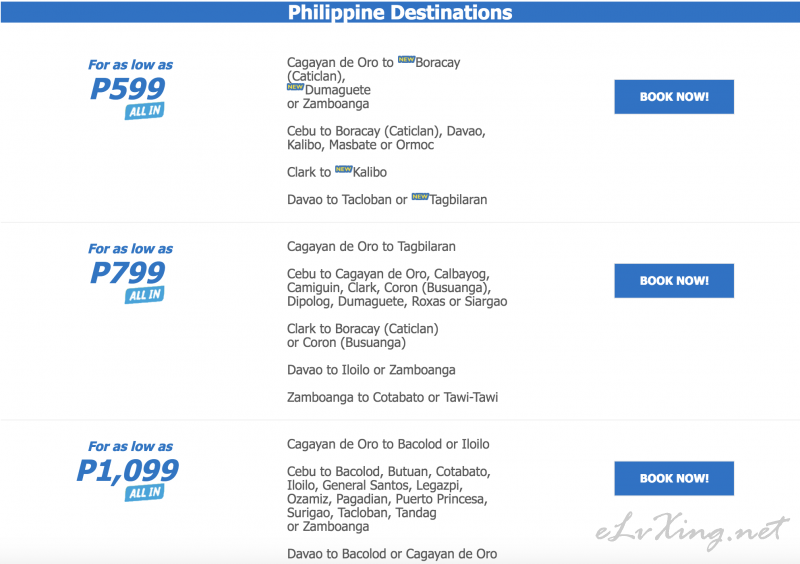Click the ALL IN badge under P599
The width and height of the screenshot is (800, 564).
click(x=144, y=111)
